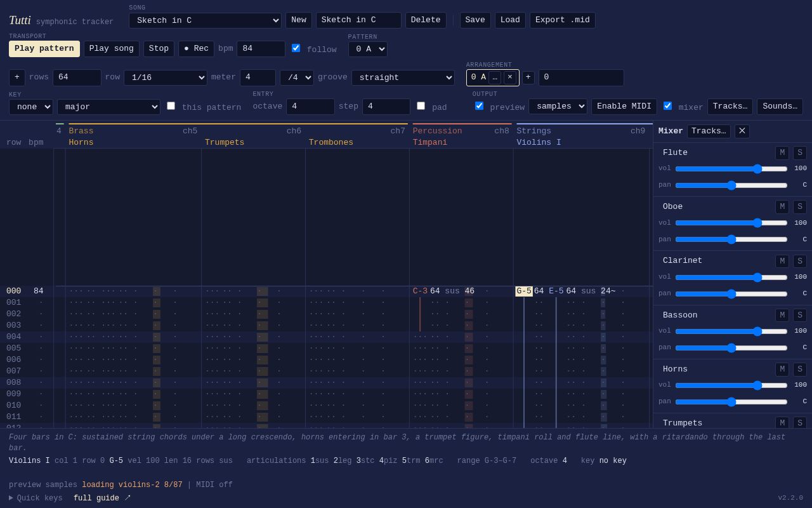Open arrangement slot options ellipsis

tap(495, 77)
